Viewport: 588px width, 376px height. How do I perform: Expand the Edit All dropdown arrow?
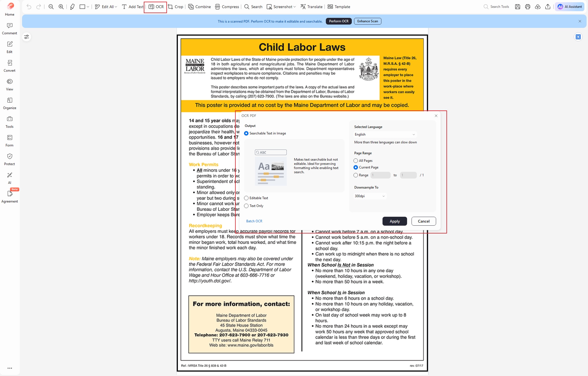click(116, 7)
